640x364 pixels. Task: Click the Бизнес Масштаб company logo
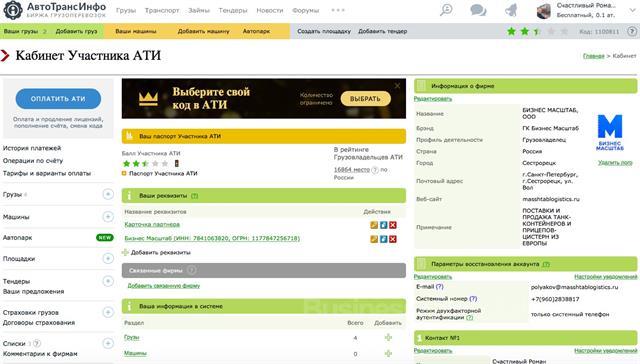[610, 132]
